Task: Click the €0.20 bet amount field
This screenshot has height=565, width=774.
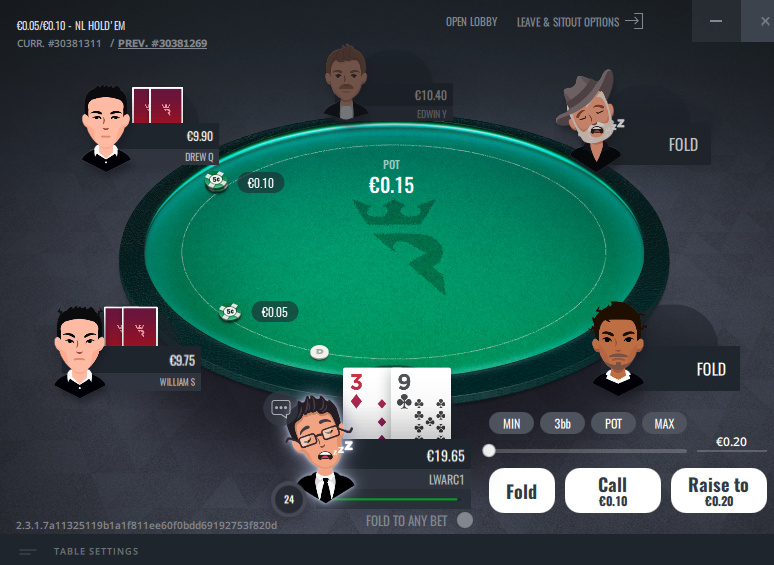Action: [731, 442]
